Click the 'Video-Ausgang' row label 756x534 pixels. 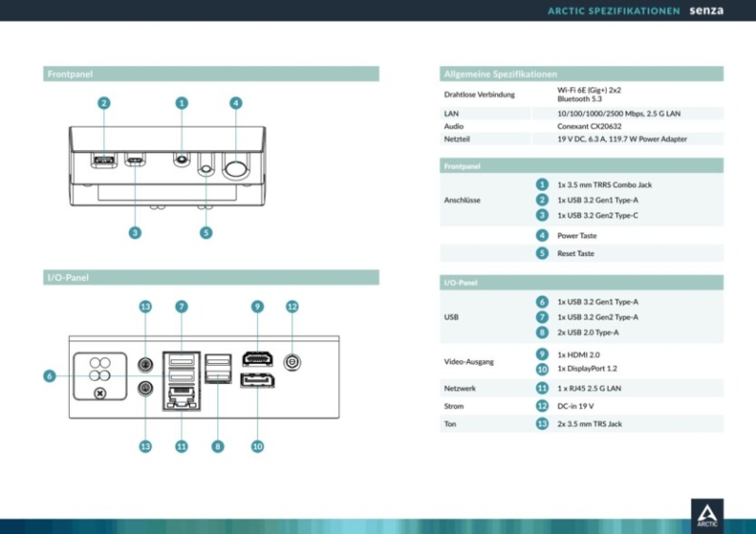tap(469, 361)
